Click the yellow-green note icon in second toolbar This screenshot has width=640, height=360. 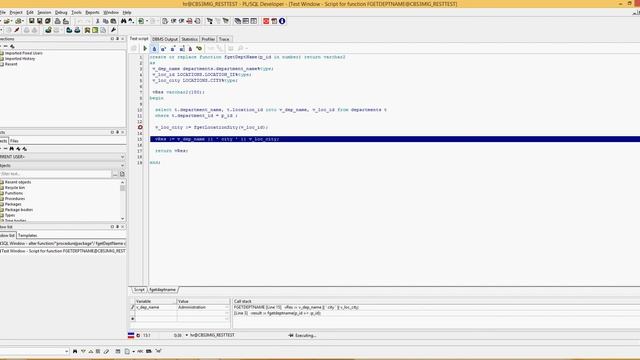[x=95, y=30]
